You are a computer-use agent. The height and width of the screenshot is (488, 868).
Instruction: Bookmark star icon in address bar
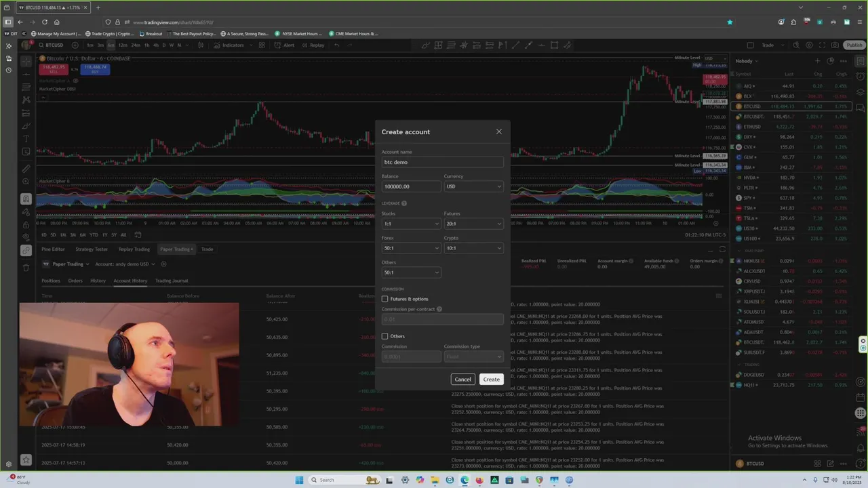coord(730,22)
